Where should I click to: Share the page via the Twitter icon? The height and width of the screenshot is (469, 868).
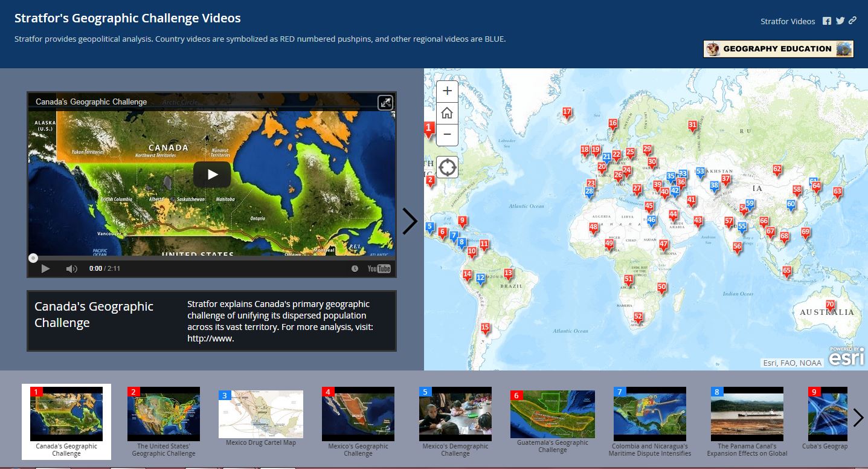840,20
